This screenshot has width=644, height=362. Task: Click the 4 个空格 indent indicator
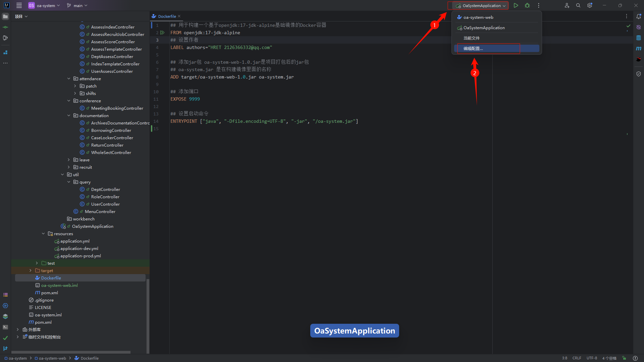[x=609, y=358]
